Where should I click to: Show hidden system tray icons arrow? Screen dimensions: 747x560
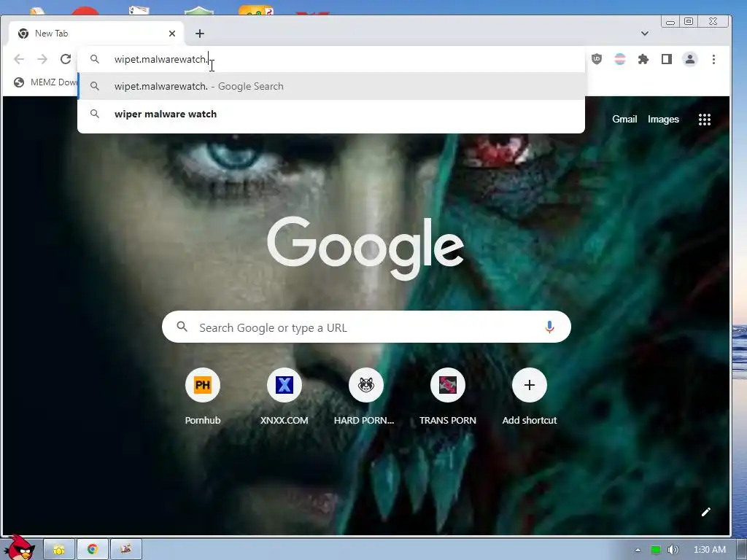point(638,550)
